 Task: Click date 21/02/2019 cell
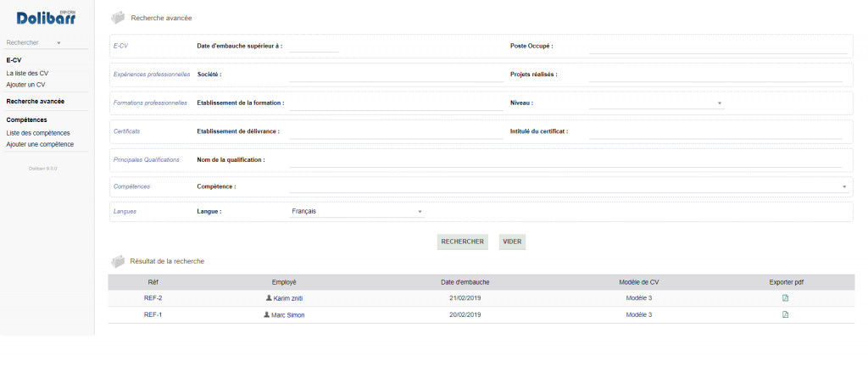pos(465,298)
